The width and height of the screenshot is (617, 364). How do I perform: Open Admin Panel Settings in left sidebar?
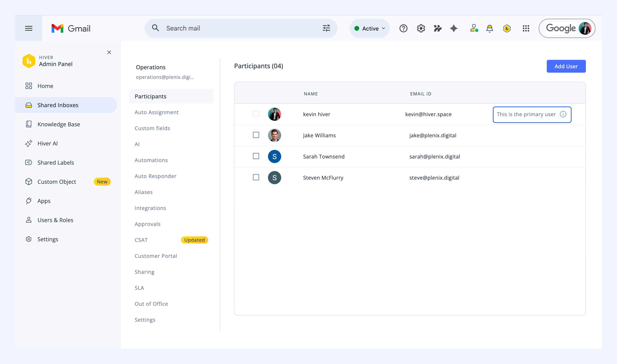pyautogui.click(x=66, y=239)
